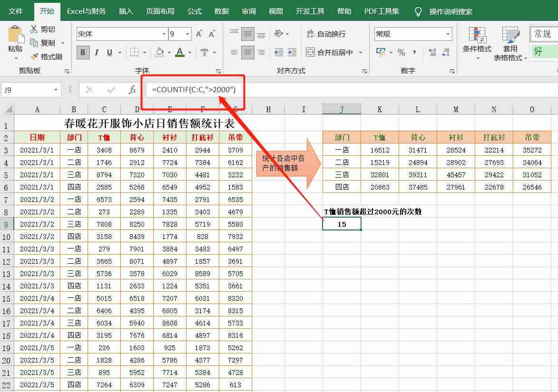
Task: Click the title 春暖花开服饰小店日销售额统计表
Action: pyautogui.click(x=149, y=124)
